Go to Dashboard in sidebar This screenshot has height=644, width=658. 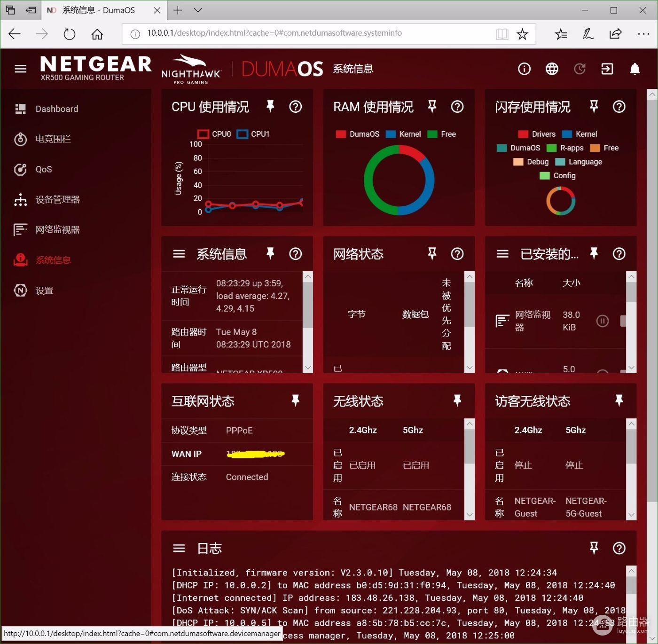pyautogui.click(x=56, y=109)
